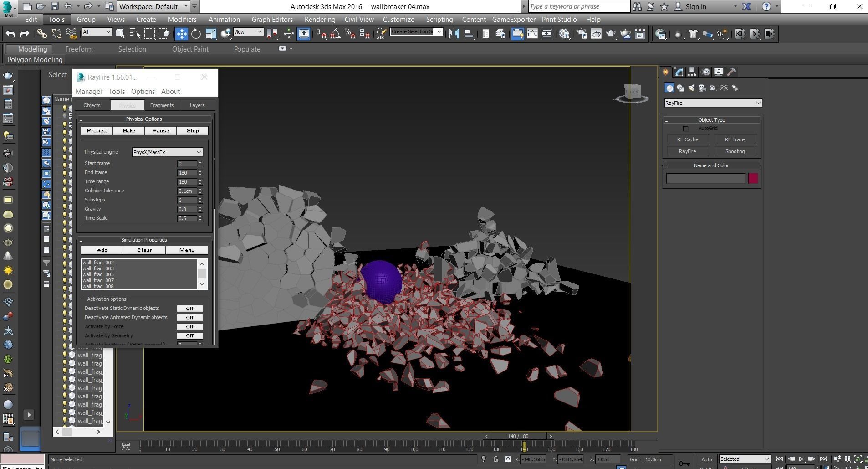Open the Utilities hammer panel
This screenshot has height=469, width=868.
point(731,72)
